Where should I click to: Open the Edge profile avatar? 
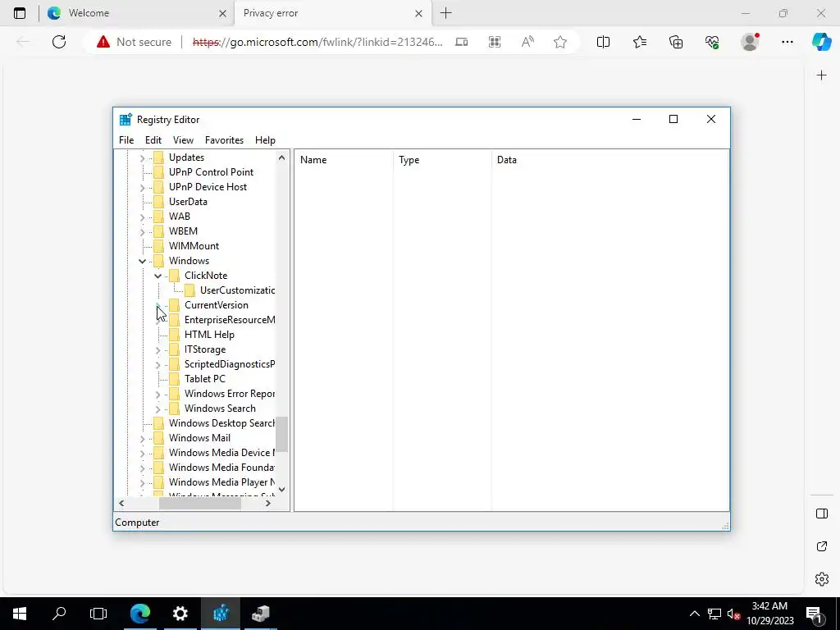750,42
